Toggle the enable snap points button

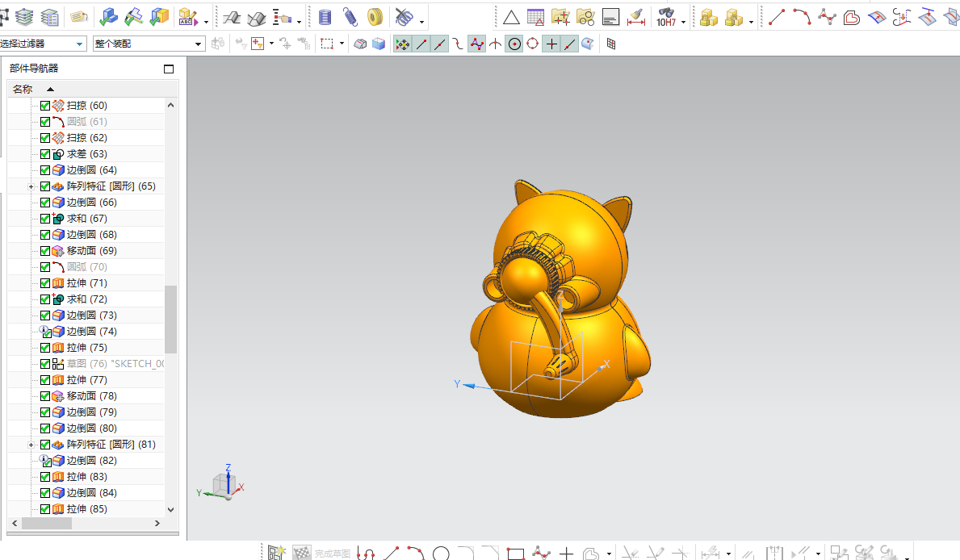click(402, 44)
